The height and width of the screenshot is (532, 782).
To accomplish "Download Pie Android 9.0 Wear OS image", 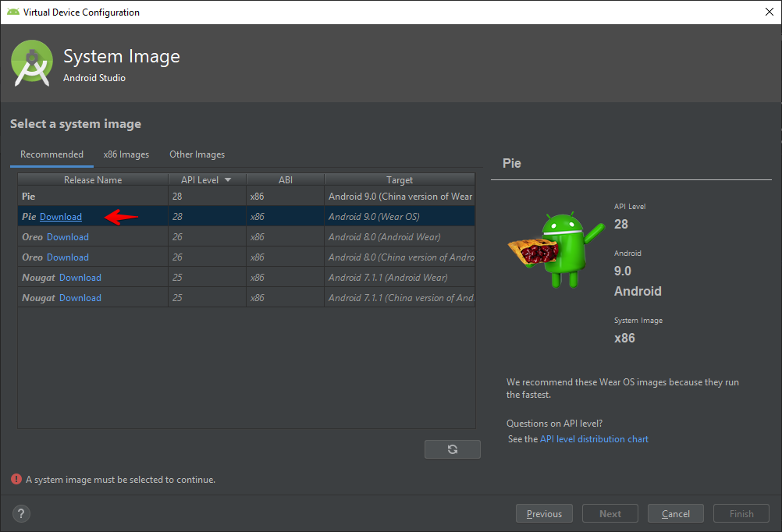I will click(61, 217).
